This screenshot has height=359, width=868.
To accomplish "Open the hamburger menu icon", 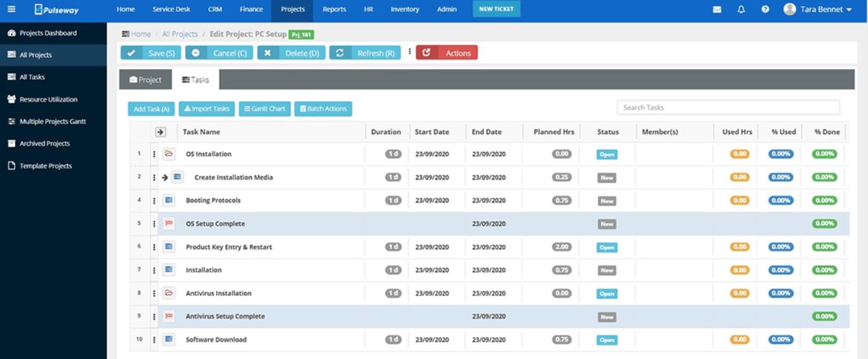I will tap(12, 9).
